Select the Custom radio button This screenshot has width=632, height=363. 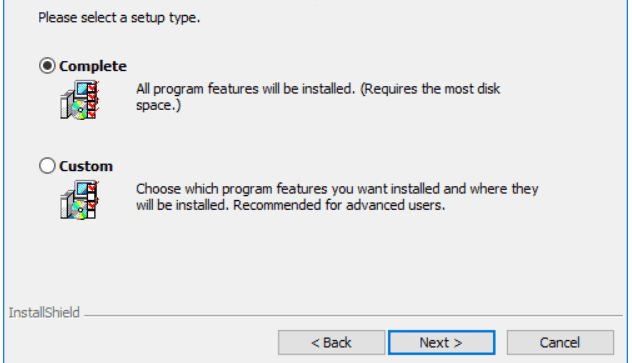(x=47, y=166)
